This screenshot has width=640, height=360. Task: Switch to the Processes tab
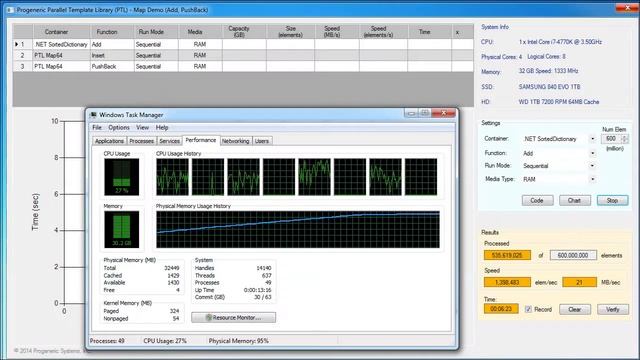142,141
